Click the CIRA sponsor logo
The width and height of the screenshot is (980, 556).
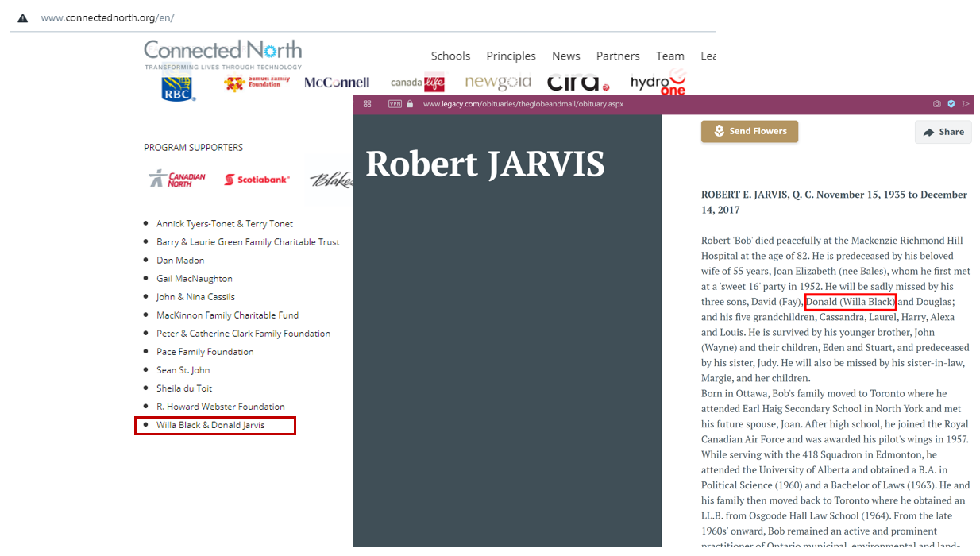coord(578,83)
